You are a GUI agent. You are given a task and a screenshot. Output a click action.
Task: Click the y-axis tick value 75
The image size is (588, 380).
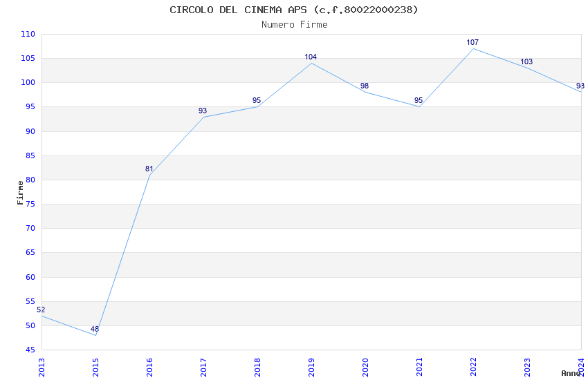(30, 204)
